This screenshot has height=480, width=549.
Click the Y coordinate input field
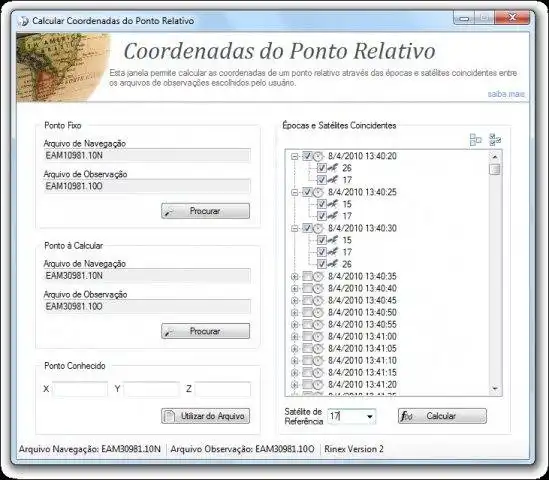[151, 389]
